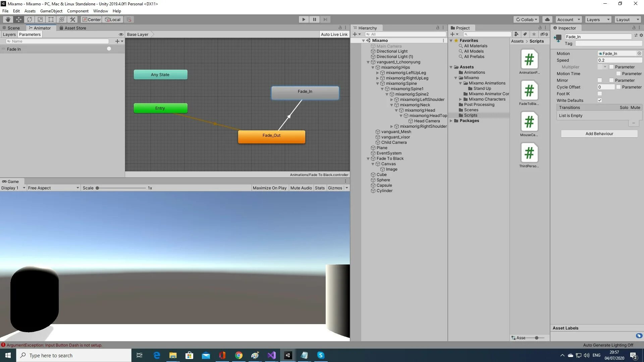Image resolution: width=644 pixels, height=362 pixels.
Task: Open the GameObject menu
Action: click(x=51, y=11)
